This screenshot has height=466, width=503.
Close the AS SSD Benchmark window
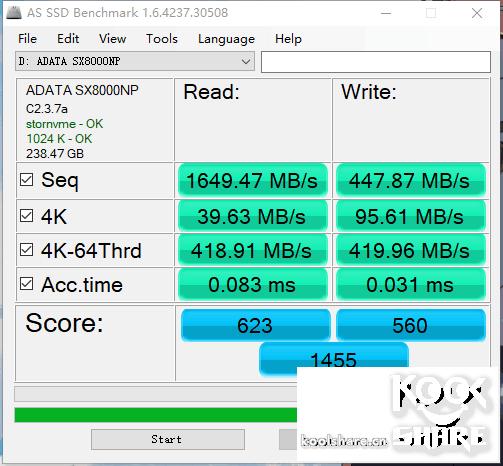click(x=477, y=13)
